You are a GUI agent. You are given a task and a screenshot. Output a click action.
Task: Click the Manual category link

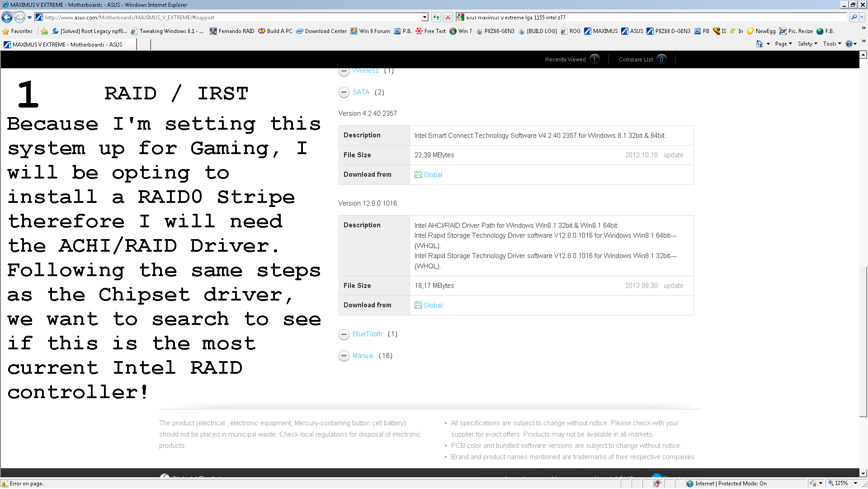click(x=363, y=356)
